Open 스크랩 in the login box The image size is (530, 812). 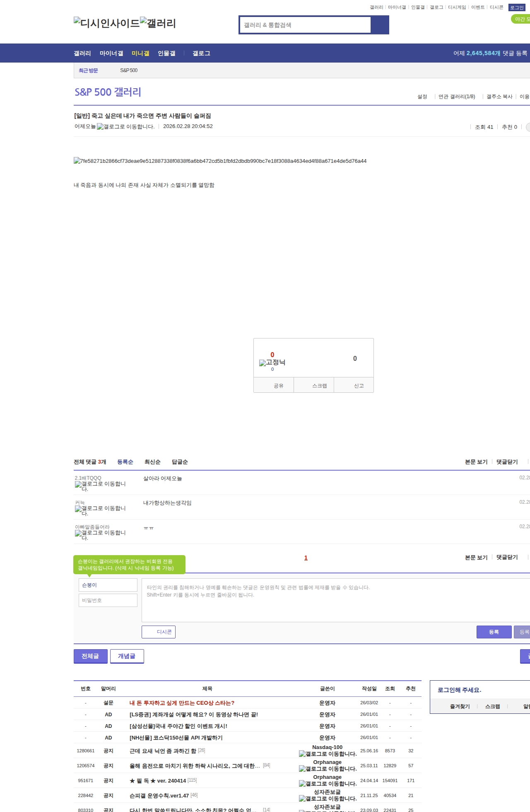point(492,706)
